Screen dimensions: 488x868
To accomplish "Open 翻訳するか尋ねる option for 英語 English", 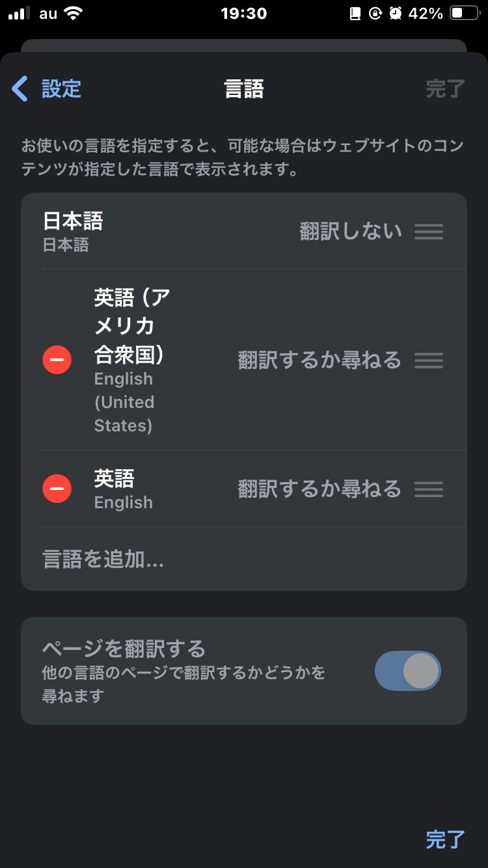I will coord(319,489).
